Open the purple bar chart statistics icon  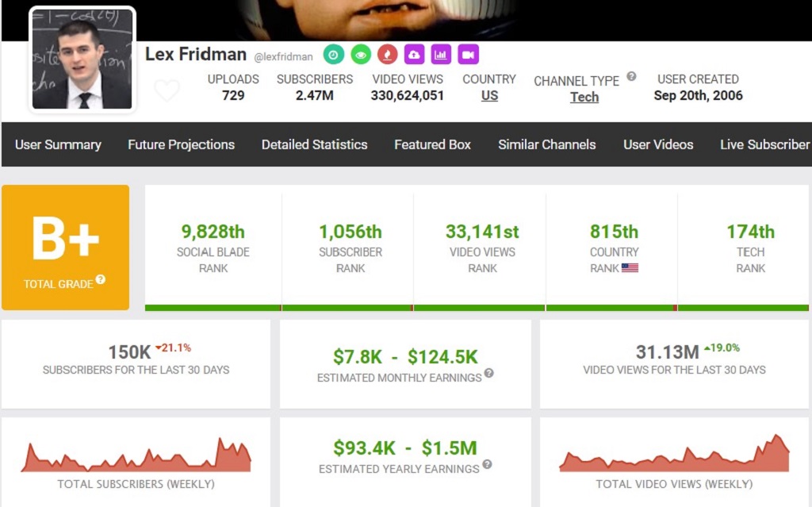coord(441,54)
